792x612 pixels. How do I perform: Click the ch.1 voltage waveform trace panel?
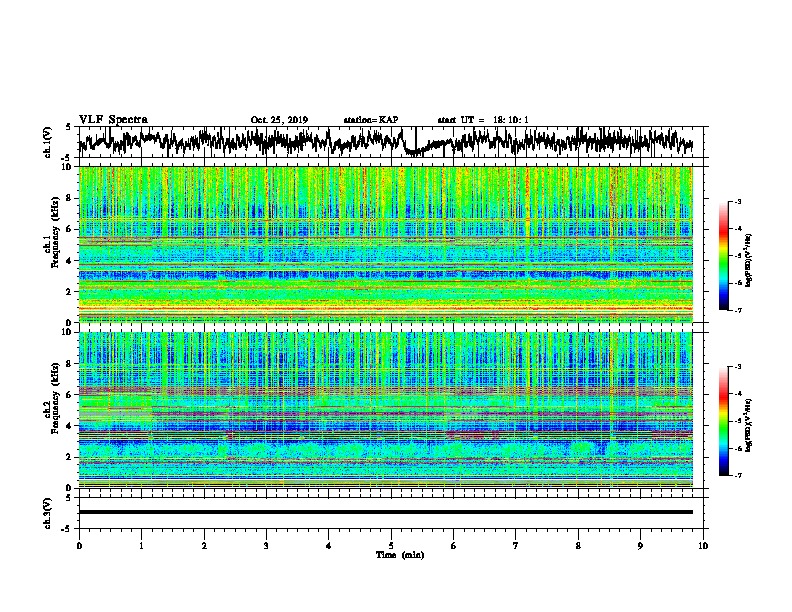point(390,142)
